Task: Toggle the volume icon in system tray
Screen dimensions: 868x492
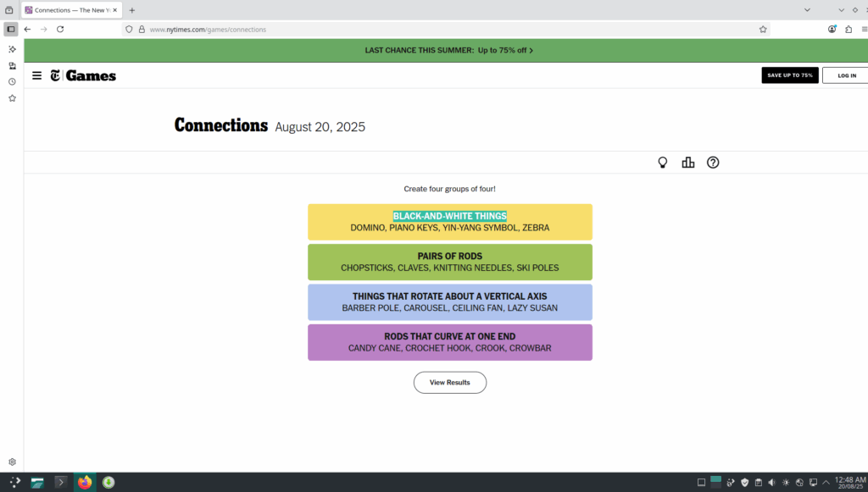Action: coord(771,483)
